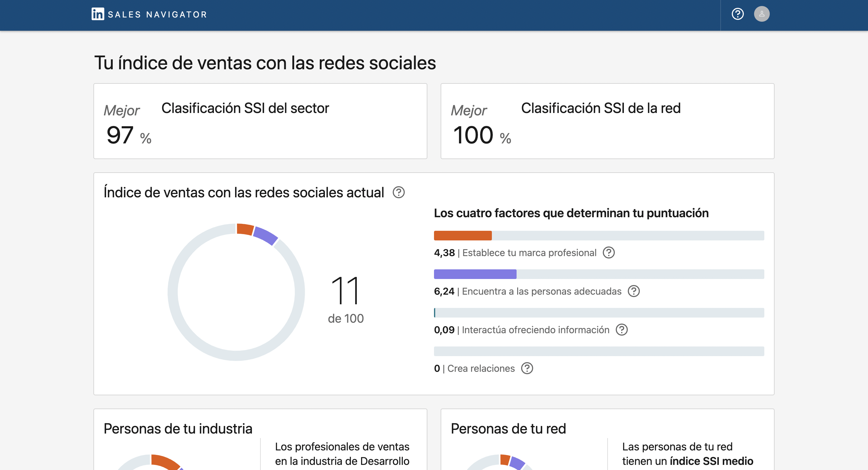Screen dimensions: 868x470
Task: Show info for Crea relaciones
Action: 527,368
